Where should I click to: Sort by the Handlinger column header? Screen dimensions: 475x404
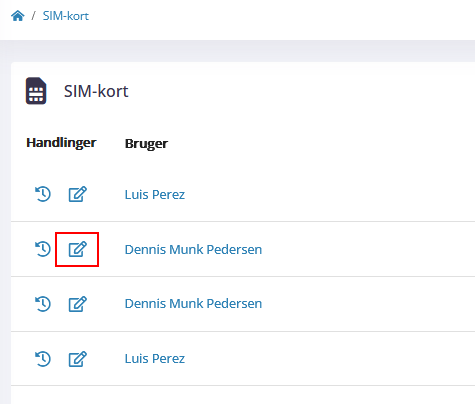click(61, 143)
